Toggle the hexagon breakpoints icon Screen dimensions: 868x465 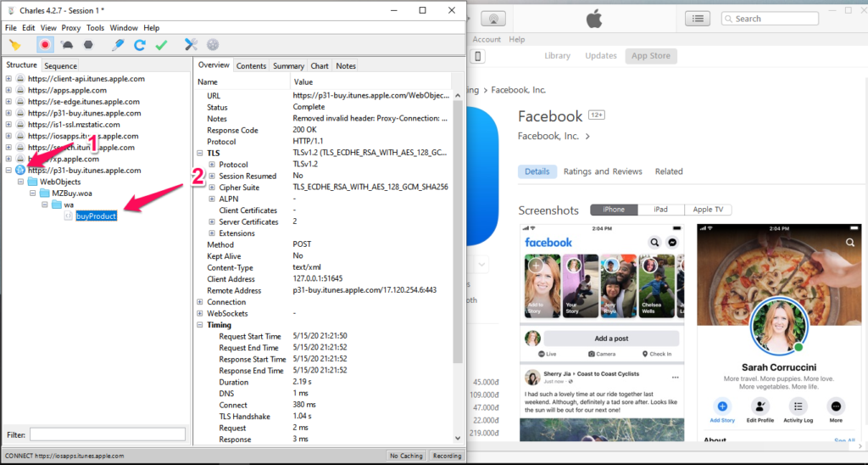pos(87,44)
